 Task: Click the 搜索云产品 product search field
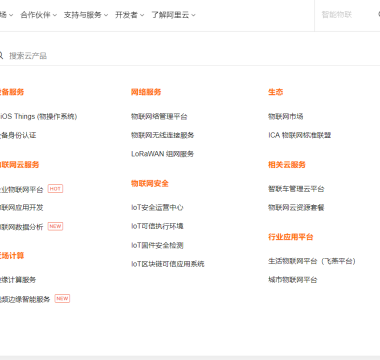point(190,56)
